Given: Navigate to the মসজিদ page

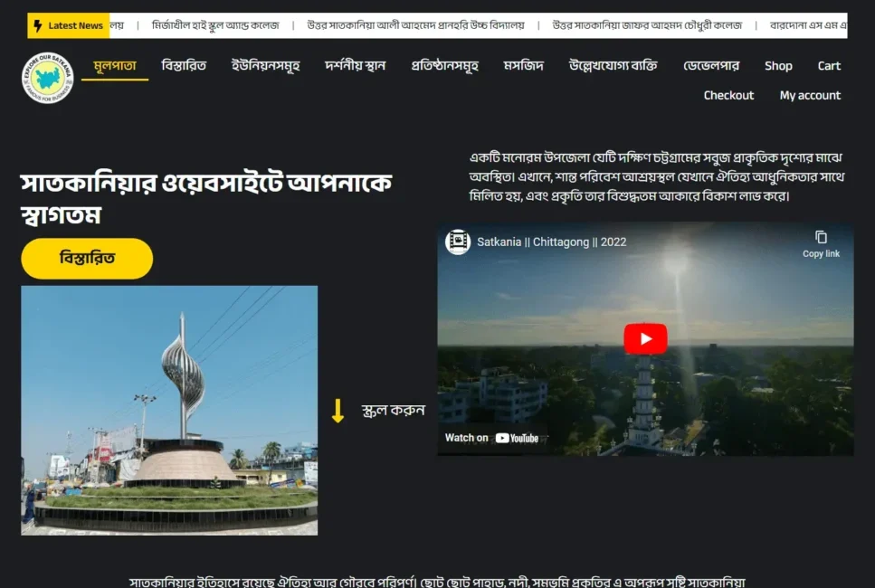Looking at the screenshot, I should point(523,65).
